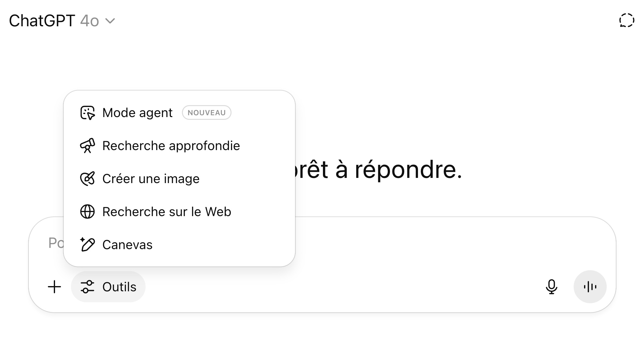644x346 pixels.
Task: Click the paint palette icon for image creation
Action: pos(87,179)
